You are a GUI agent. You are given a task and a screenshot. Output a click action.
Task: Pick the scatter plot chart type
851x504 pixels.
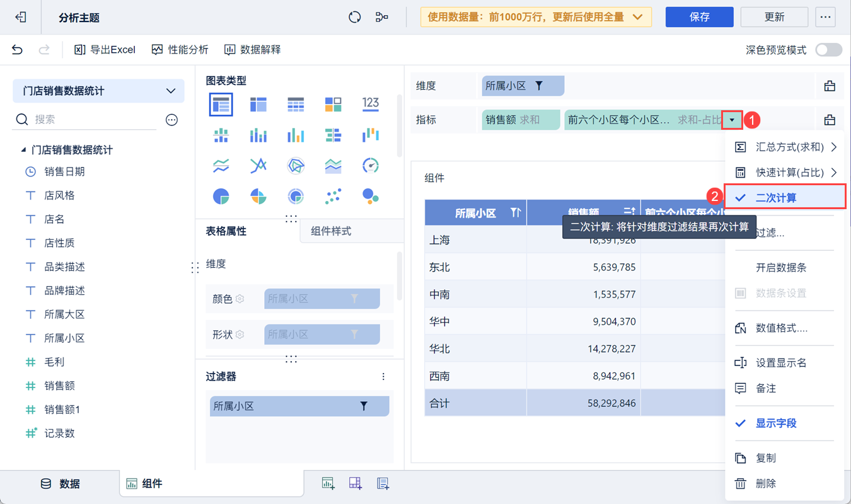tap(333, 197)
